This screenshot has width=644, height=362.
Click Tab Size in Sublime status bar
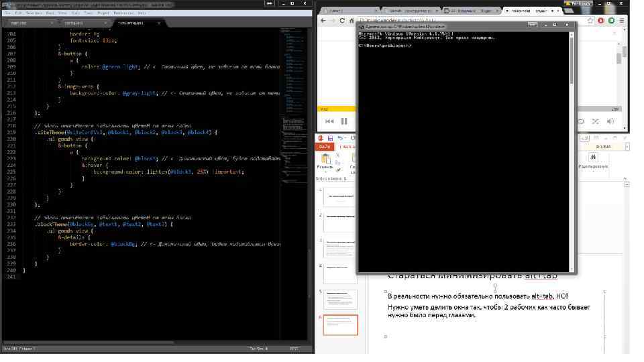point(259,349)
